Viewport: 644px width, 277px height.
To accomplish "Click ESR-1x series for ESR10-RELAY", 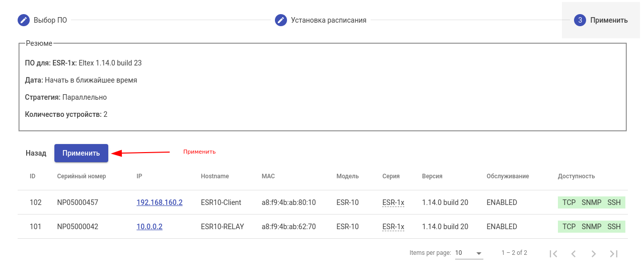I will [x=393, y=227].
